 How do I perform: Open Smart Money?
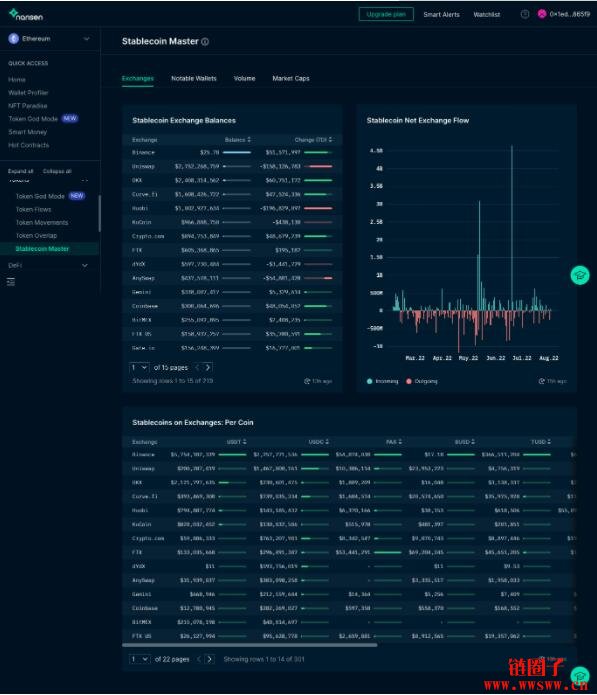pyautogui.click(x=27, y=132)
